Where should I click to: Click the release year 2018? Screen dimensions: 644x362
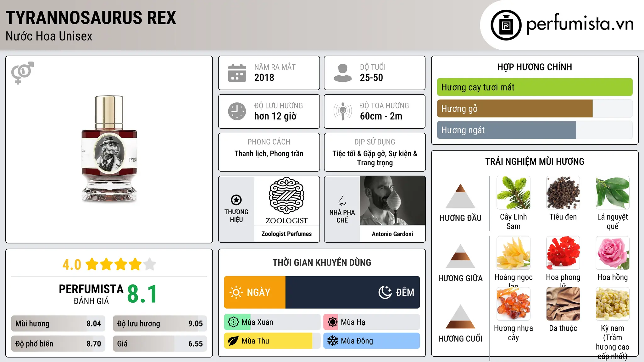pos(264,78)
